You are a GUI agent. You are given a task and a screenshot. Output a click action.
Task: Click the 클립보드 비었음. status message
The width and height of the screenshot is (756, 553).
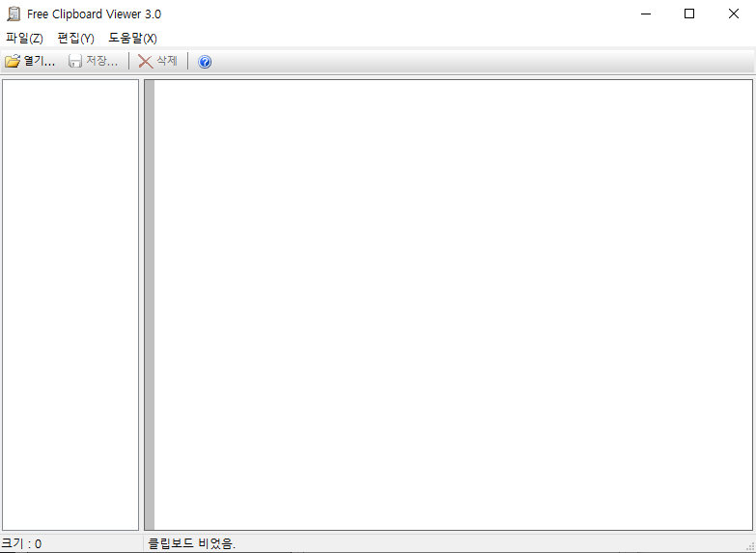[x=192, y=544]
